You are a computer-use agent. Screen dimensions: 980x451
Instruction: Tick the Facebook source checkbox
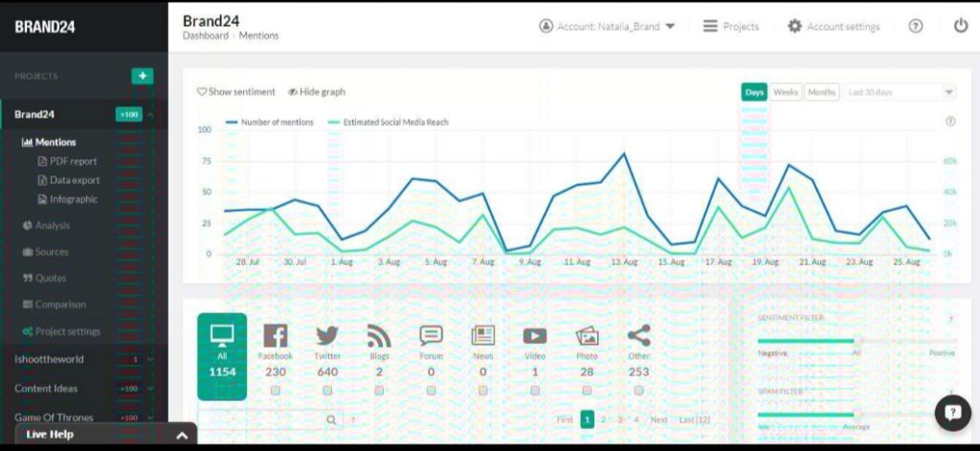click(x=276, y=391)
